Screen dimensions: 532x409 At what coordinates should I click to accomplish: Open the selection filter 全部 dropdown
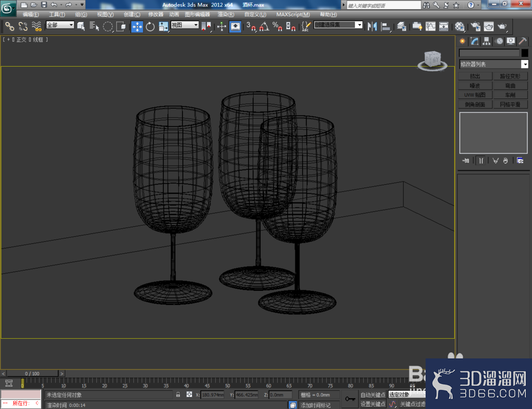click(60, 25)
